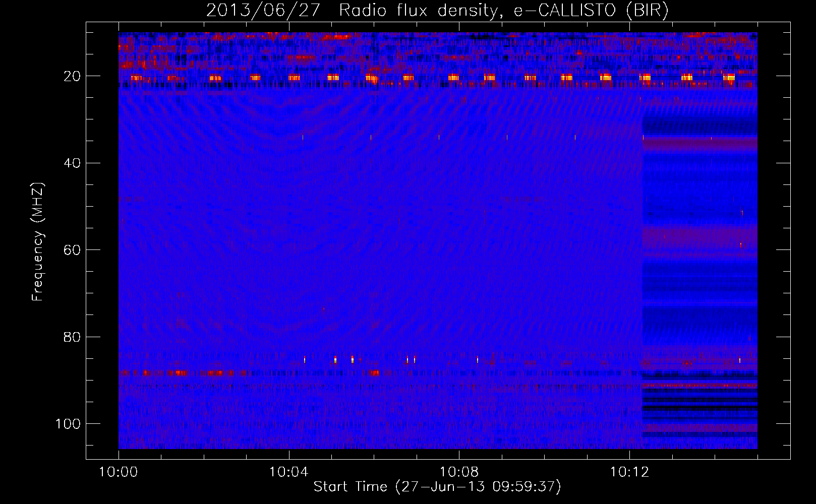The height and width of the screenshot is (504, 816).
Task: Click the 20 frequency tick label
Action: (x=73, y=76)
